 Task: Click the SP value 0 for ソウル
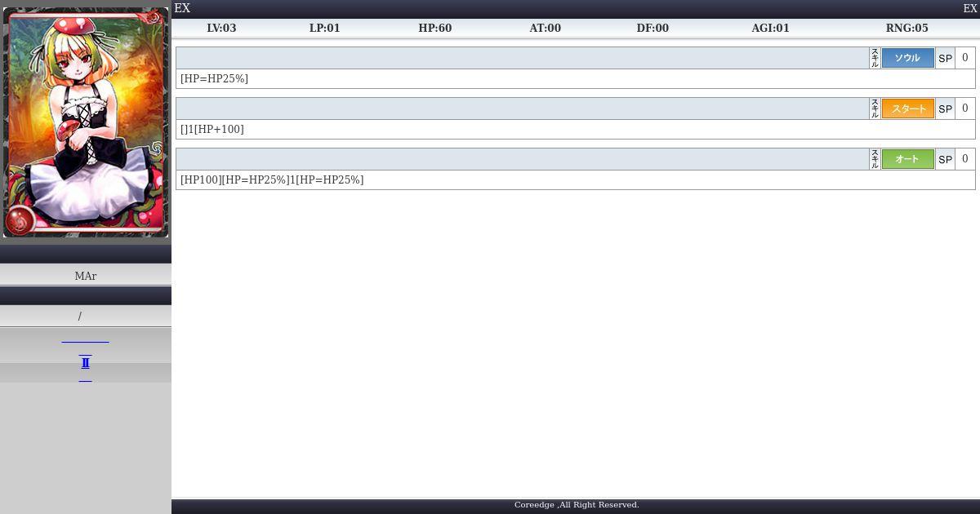point(965,58)
